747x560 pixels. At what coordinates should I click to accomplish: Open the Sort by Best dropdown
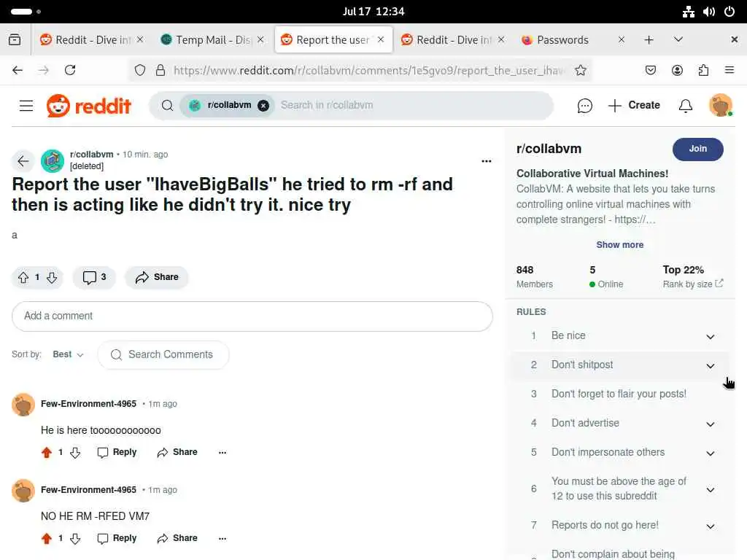(x=68, y=355)
